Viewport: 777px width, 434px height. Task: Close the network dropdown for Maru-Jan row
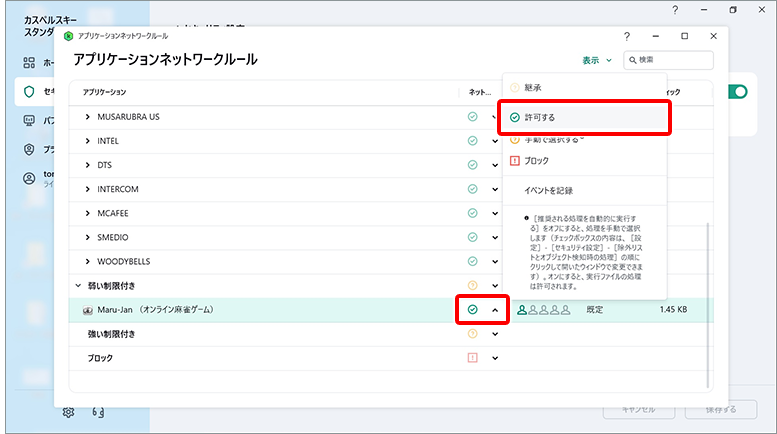pos(495,310)
